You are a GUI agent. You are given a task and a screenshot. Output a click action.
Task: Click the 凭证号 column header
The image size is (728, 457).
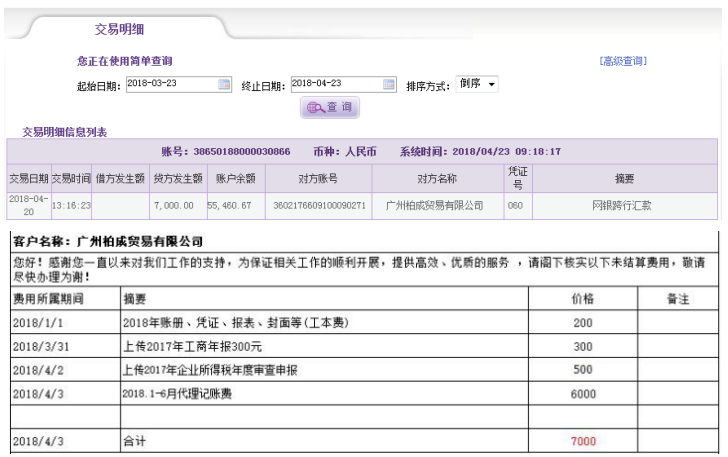coord(518,178)
